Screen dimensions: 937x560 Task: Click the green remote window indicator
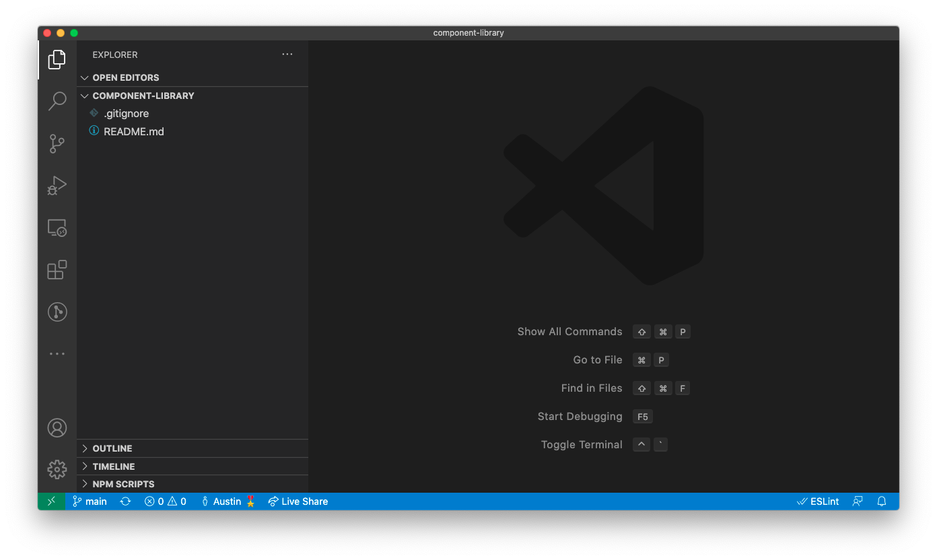click(x=52, y=501)
